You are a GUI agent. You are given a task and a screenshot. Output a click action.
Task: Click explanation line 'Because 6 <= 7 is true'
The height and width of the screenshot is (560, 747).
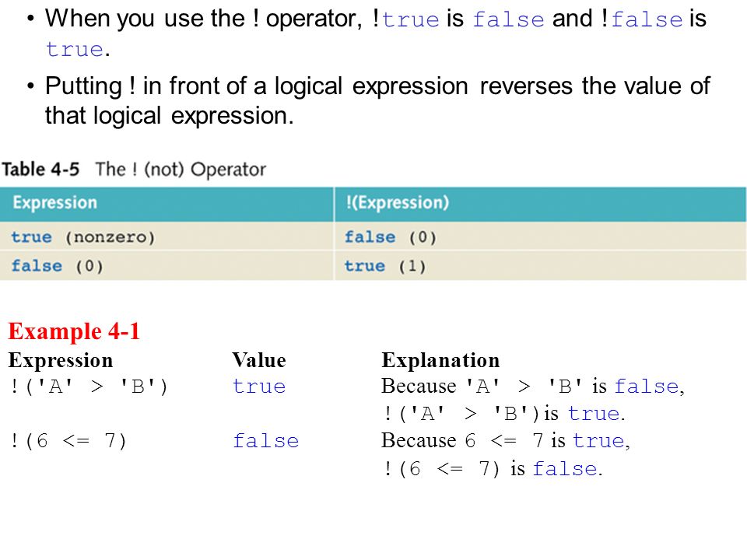(506, 440)
